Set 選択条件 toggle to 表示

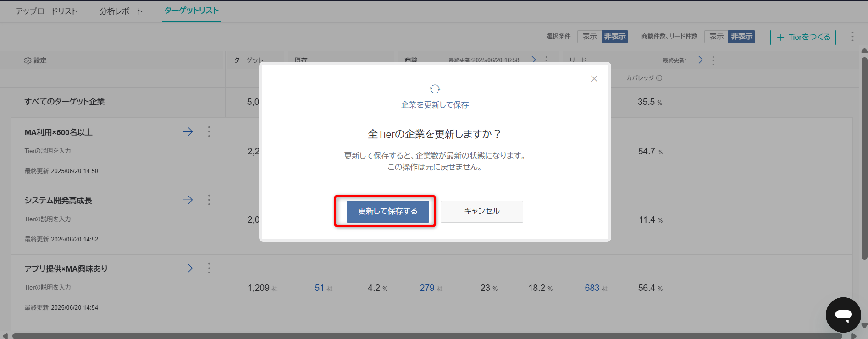589,37
